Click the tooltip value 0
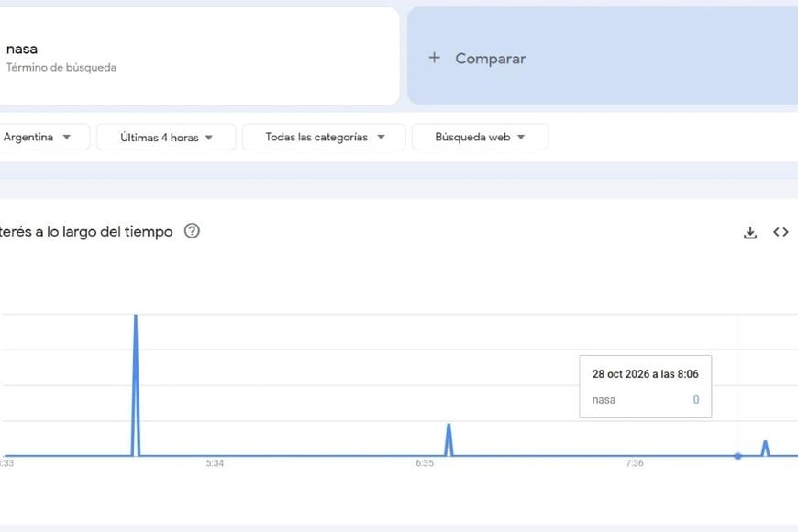 [x=695, y=400]
